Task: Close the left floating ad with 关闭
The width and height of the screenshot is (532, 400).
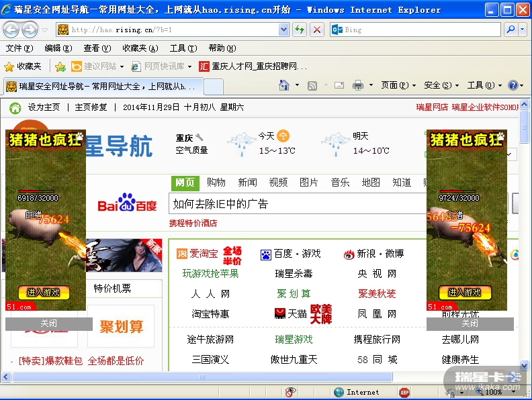Action: 49,323
